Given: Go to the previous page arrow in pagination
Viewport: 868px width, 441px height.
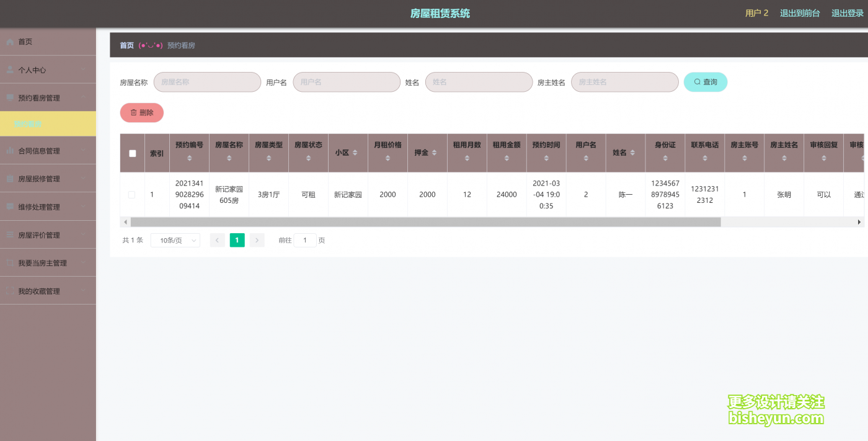Looking at the screenshot, I should pos(218,240).
